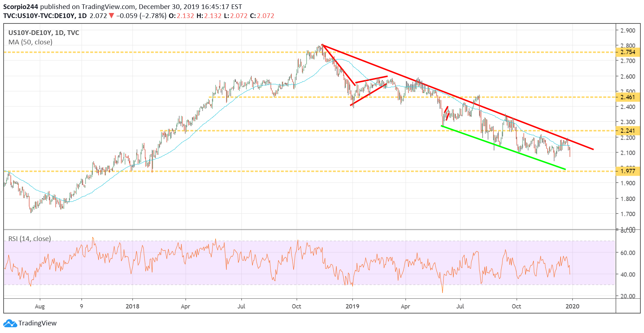Click the −0.059 (−2.78%) change value
644x333 pixels.
click(141, 16)
